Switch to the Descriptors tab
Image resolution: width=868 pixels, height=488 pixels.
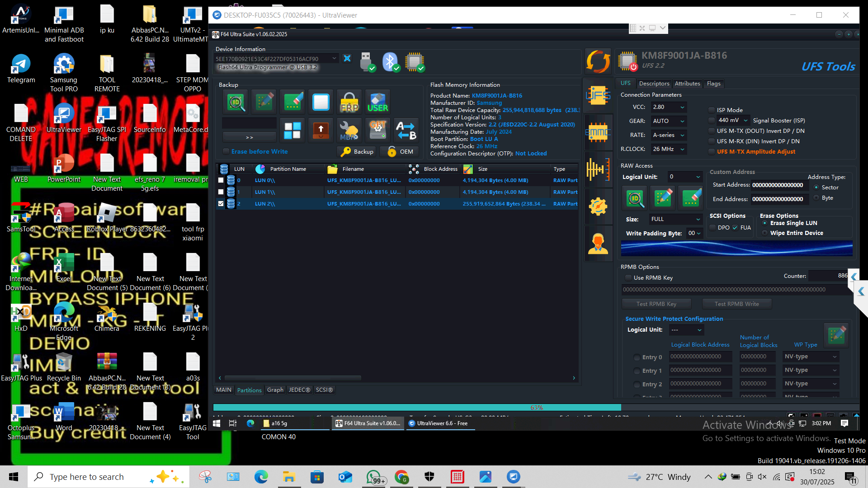pos(654,84)
